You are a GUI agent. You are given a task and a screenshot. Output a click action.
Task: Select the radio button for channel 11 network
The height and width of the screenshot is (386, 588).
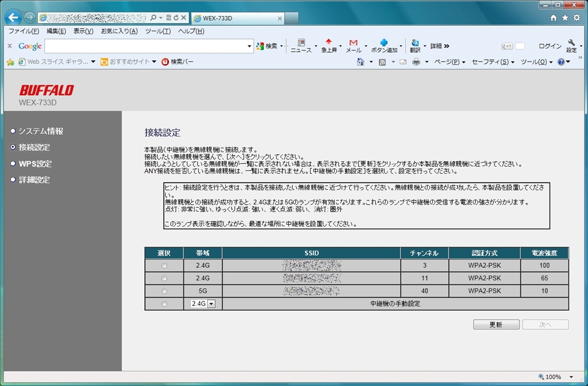click(x=164, y=278)
